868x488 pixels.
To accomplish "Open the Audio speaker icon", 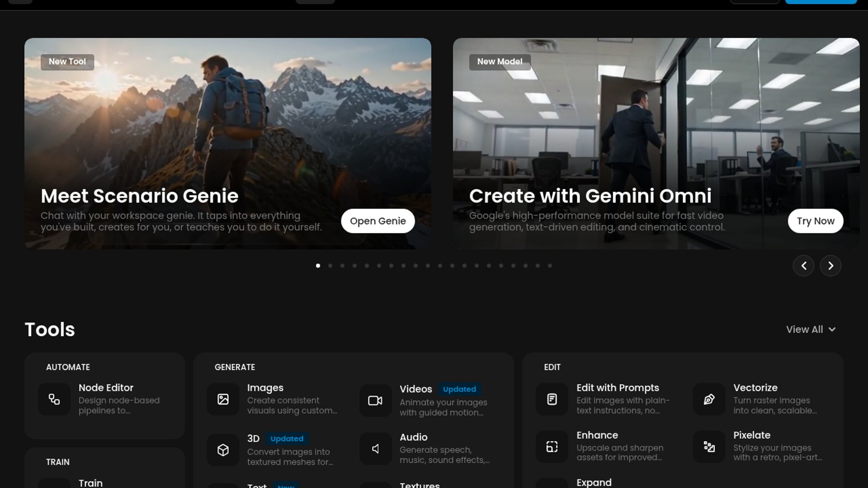I will point(375,448).
